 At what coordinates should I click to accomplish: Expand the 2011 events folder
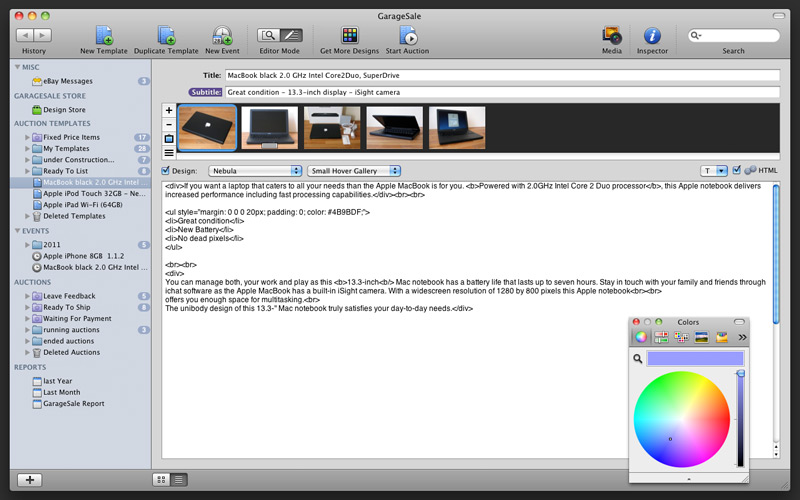pyautogui.click(x=28, y=245)
